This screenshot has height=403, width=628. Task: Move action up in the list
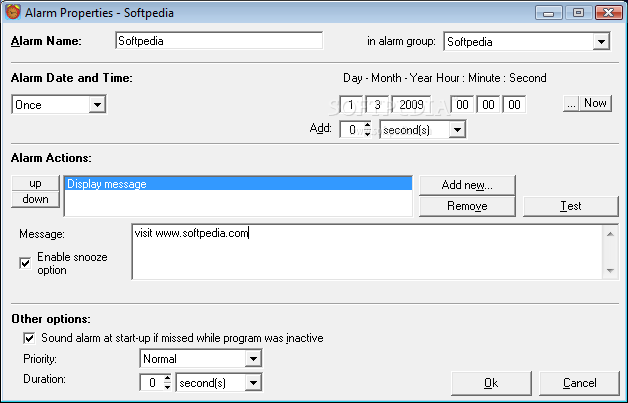point(36,183)
